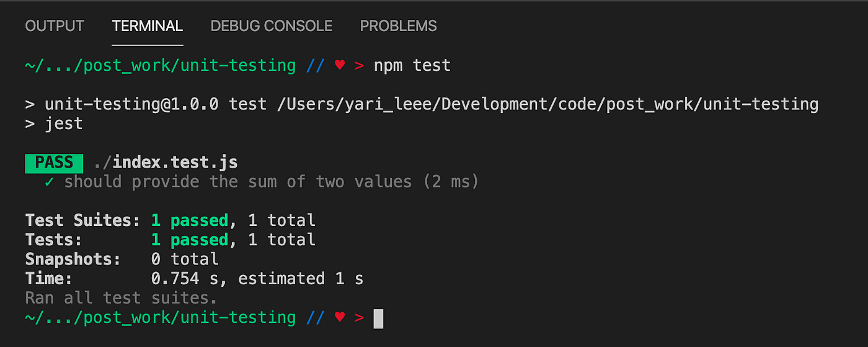Switch to the OUTPUT tab
868x347 pixels.
[55, 26]
